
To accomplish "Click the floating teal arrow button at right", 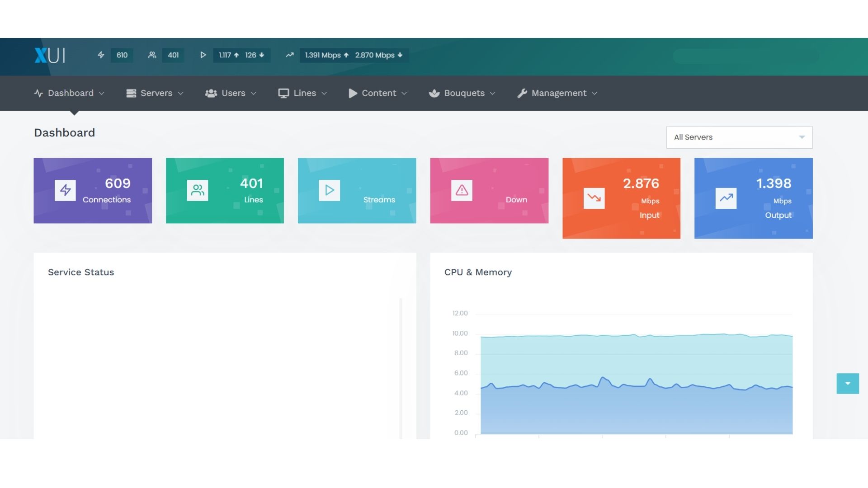I will click(x=847, y=384).
